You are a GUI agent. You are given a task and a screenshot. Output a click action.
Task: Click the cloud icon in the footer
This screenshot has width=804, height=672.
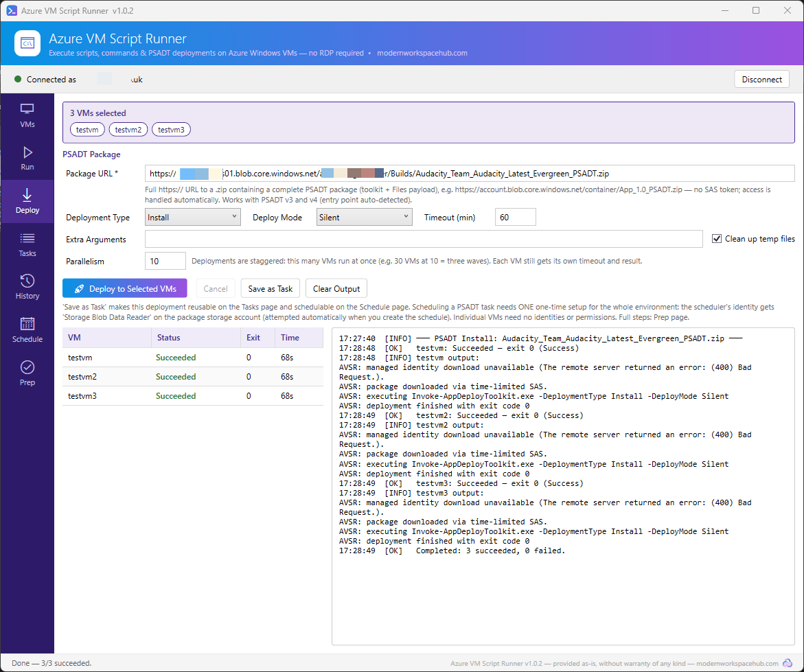coord(788,663)
